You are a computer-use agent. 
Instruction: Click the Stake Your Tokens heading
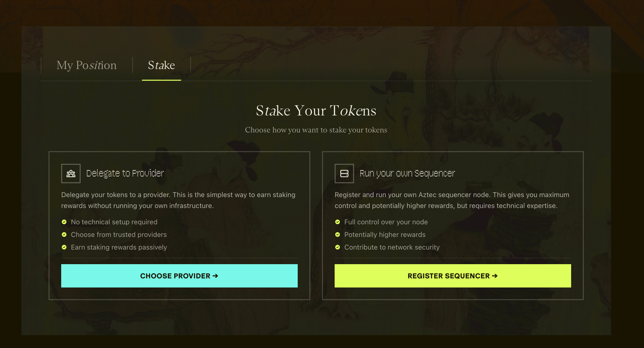point(316,111)
